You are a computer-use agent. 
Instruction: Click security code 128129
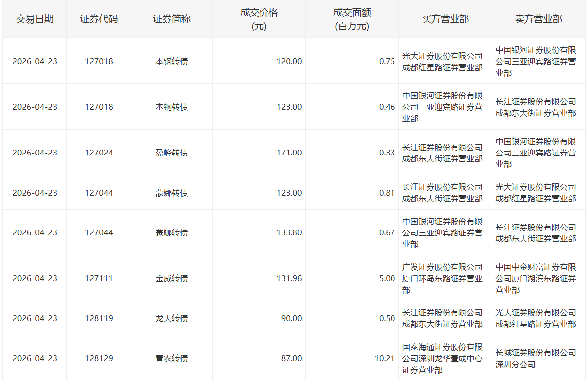[x=99, y=359]
